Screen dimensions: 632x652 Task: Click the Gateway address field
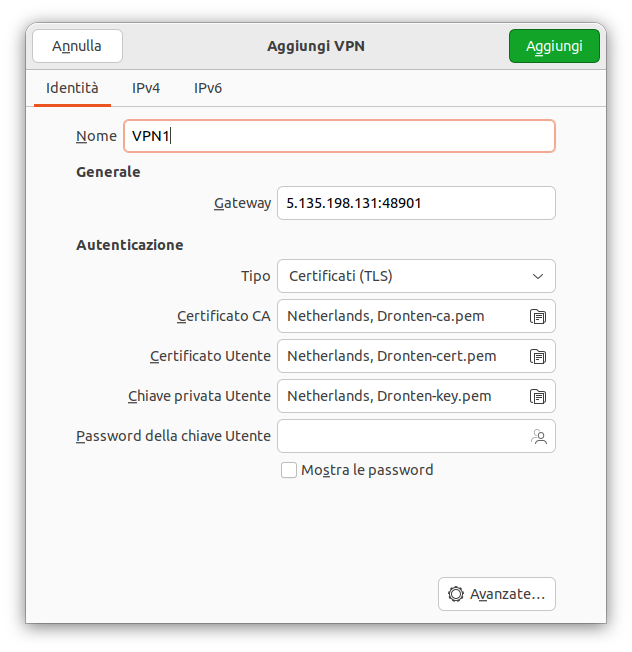(416, 203)
